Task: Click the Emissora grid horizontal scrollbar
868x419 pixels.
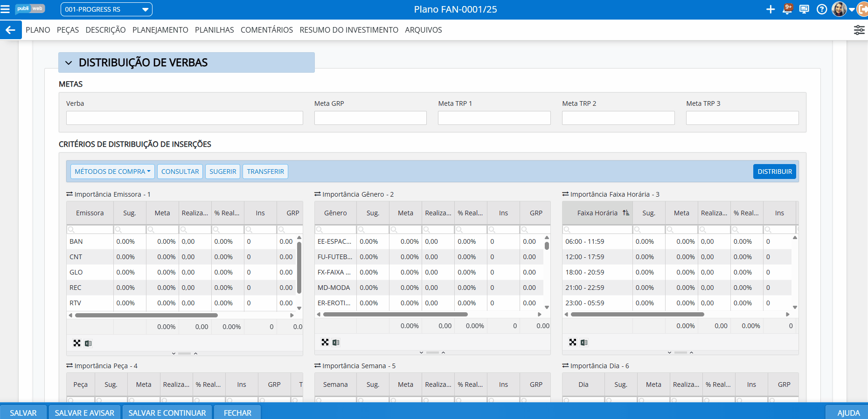Action: point(146,316)
